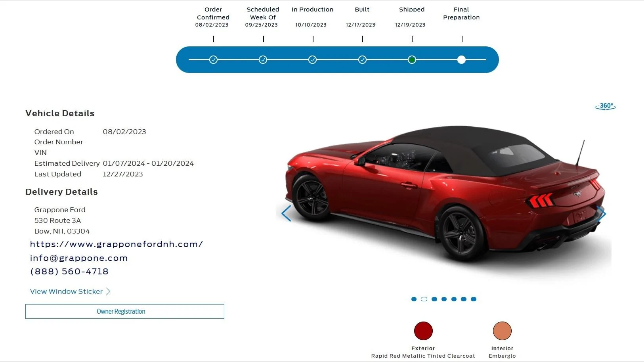
Task: Select the third carousel dot
Action: click(434, 299)
